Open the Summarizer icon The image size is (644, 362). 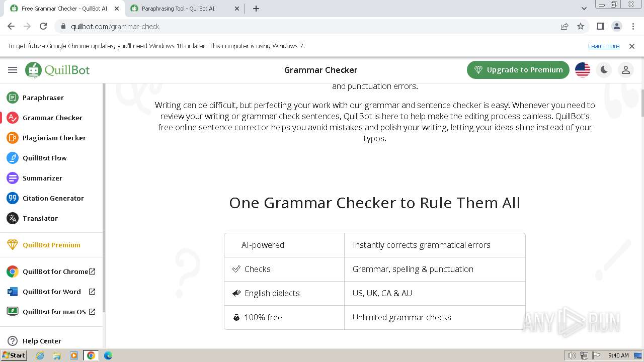pyautogui.click(x=13, y=178)
